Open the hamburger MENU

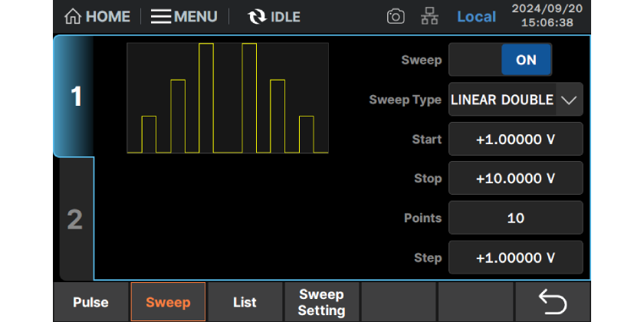click(184, 16)
